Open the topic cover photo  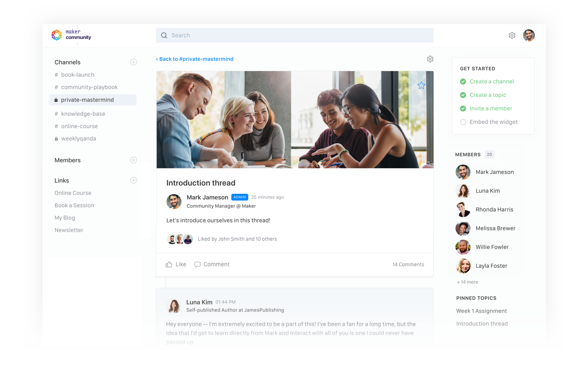(295, 119)
